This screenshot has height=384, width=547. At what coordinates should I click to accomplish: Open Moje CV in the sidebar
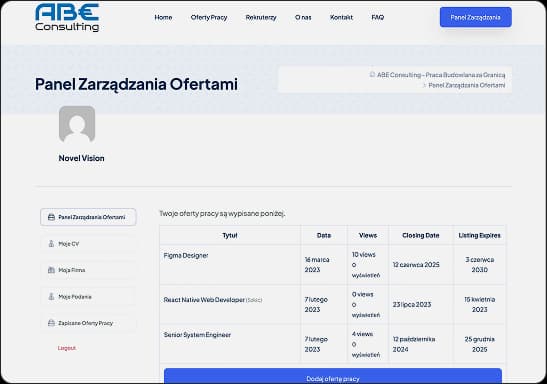click(88, 244)
